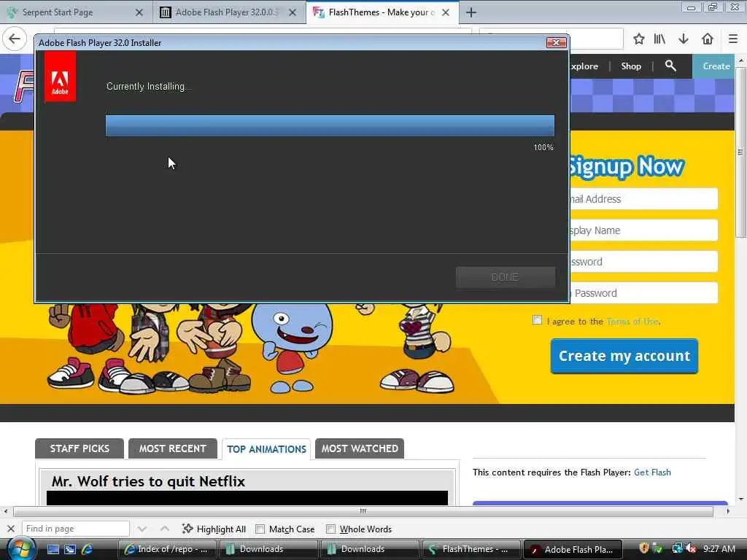
Task: Open the Shop navigation item
Action: click(631, 66)
